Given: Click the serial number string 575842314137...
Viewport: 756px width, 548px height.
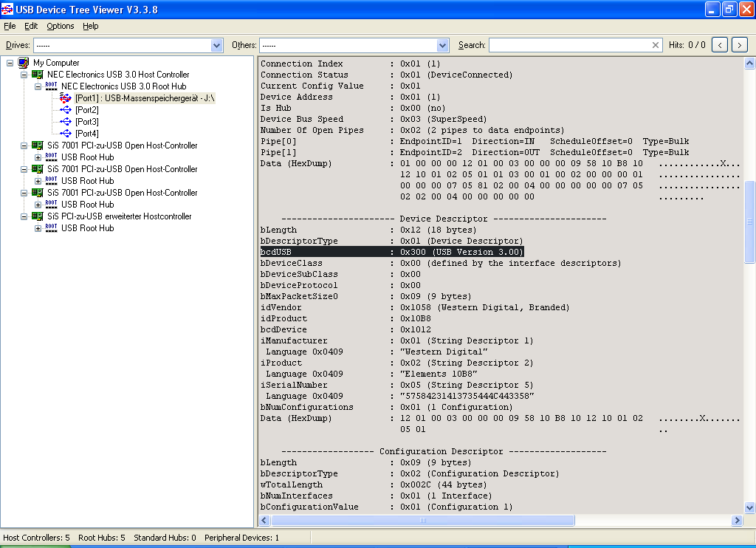Looking at the screenshot, I should 467,396.
